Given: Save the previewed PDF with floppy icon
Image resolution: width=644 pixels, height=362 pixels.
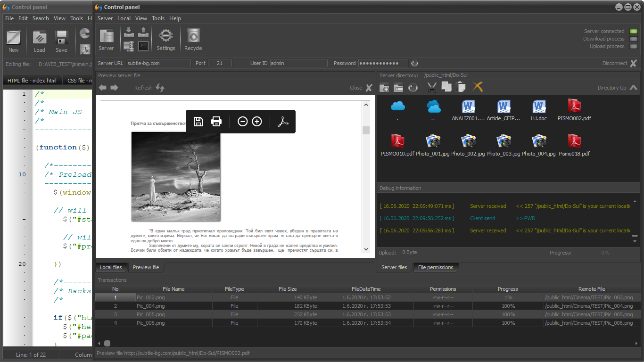Looking at the screenshot, I should pos(198,122).
